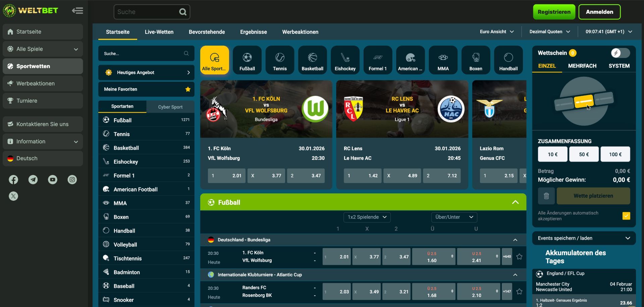Open the Telegram social link icon

point(33,180)
